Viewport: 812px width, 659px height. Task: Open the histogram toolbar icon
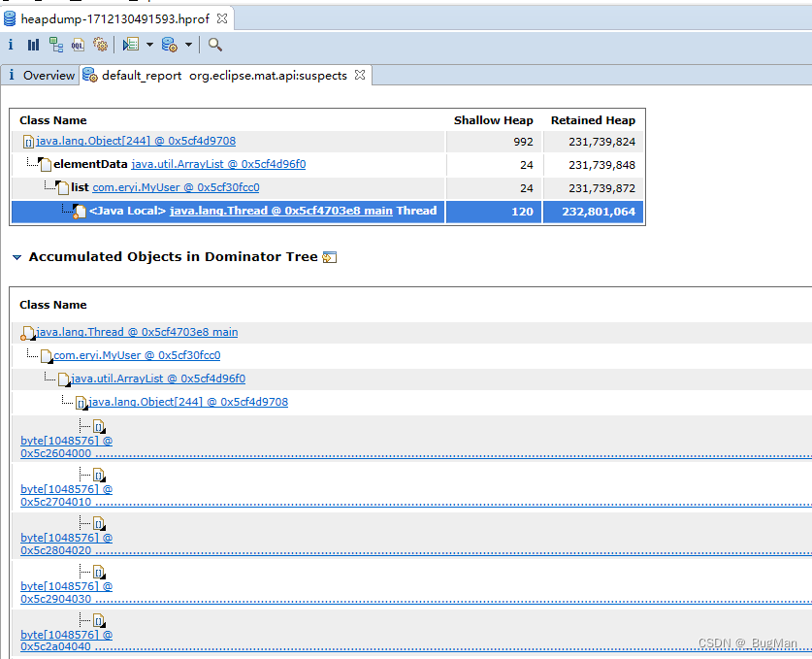[x=33, y=45]
